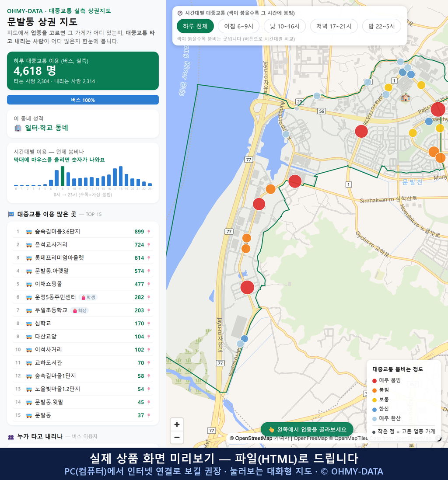Viewport: 448px width, 480px height.
Task: Select 이채쇼핑몰 in the TOP 15 list
Action: (83, 284)
